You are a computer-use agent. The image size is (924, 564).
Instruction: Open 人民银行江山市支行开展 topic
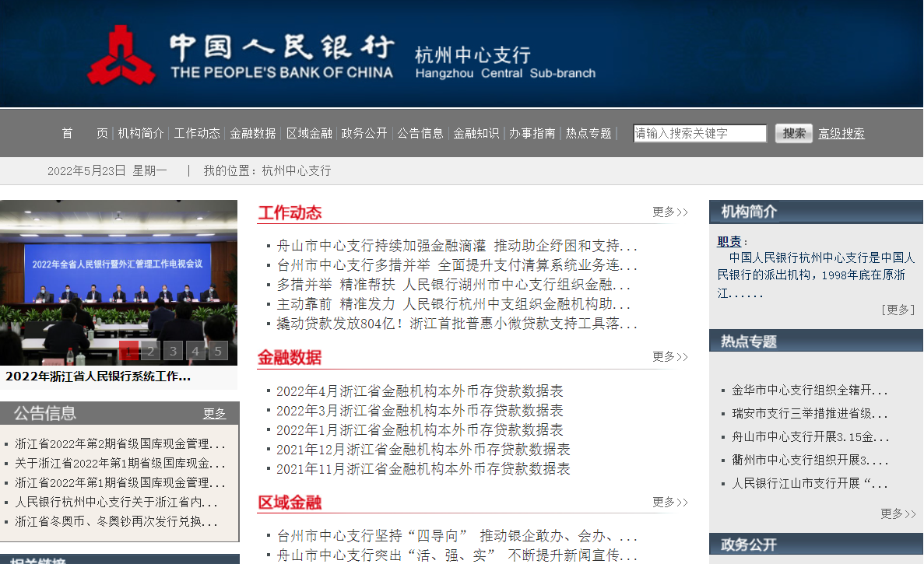click(809, 484)
